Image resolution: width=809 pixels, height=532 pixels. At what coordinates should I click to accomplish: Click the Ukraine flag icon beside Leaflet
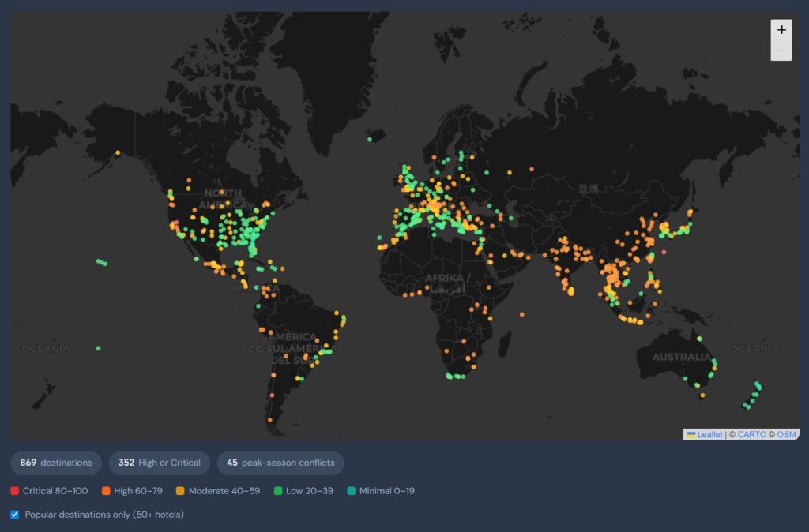(x=691, y=434)
